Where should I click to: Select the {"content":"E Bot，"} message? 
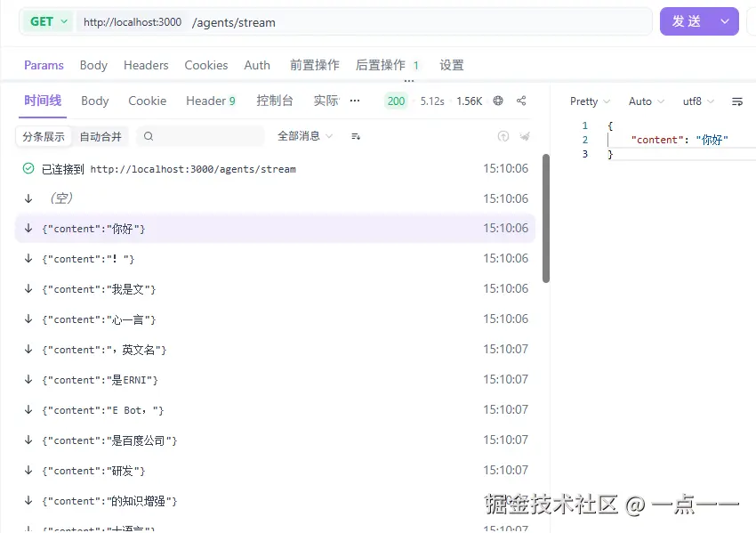(275, 410)
